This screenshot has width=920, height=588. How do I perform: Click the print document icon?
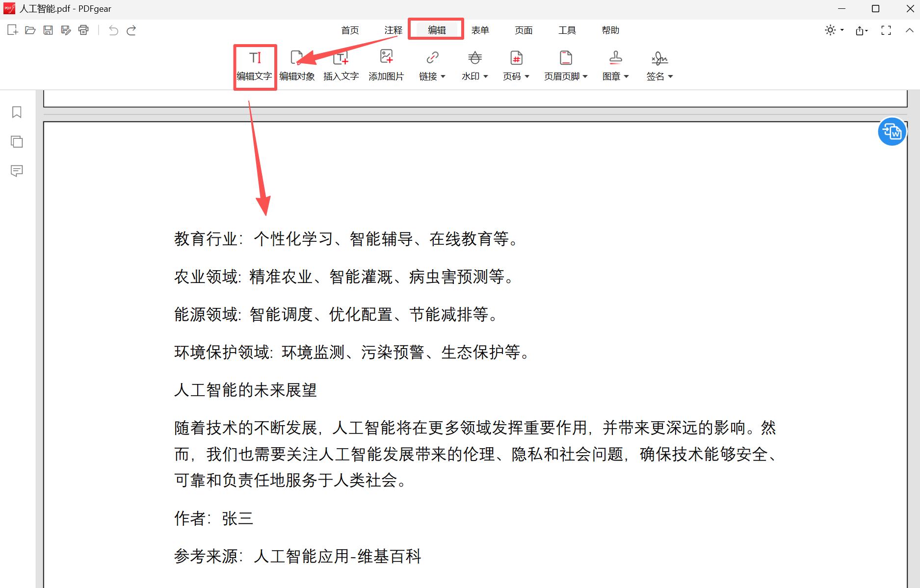click(83, 30)
